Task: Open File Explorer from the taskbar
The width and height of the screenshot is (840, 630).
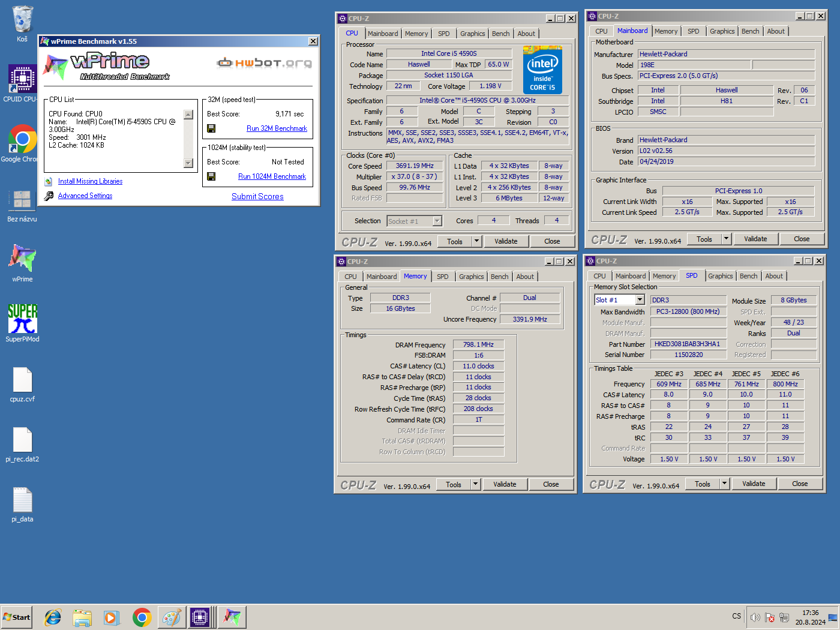Action: coord(82,617)
